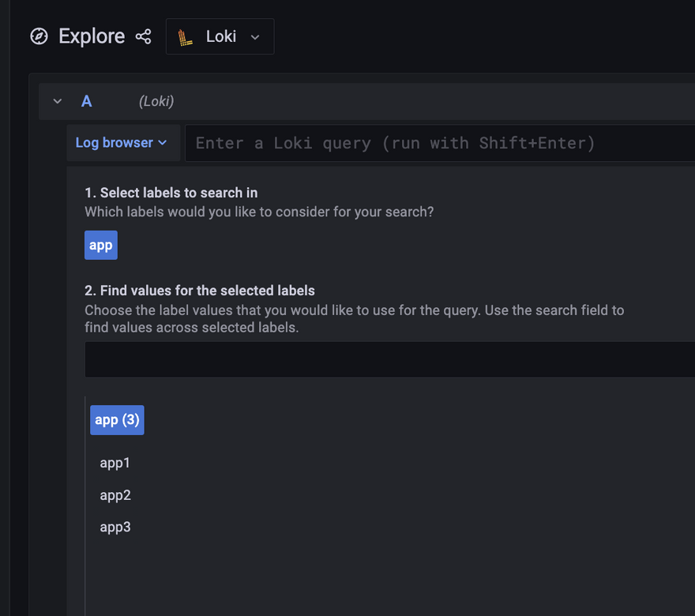Click the query name A
The width and height of the screenshot is (695, 616).
click(x=87, y=101)
